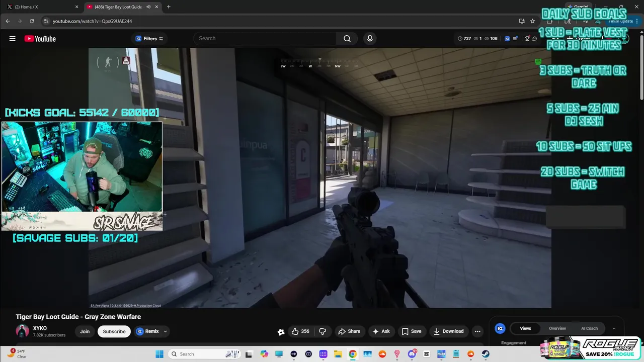Open Windows Start menu

click(x=159, y=354)
